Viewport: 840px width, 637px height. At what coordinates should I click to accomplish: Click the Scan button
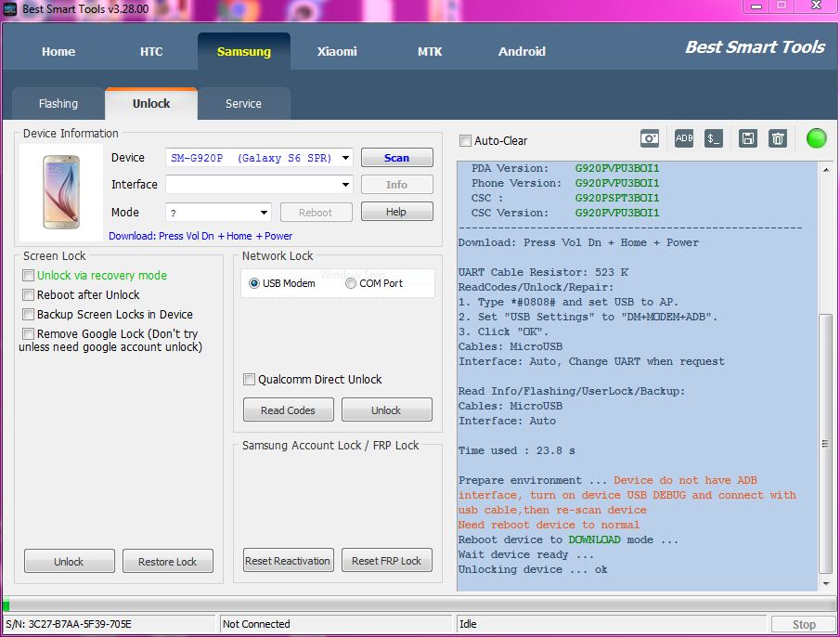(397, 158)
